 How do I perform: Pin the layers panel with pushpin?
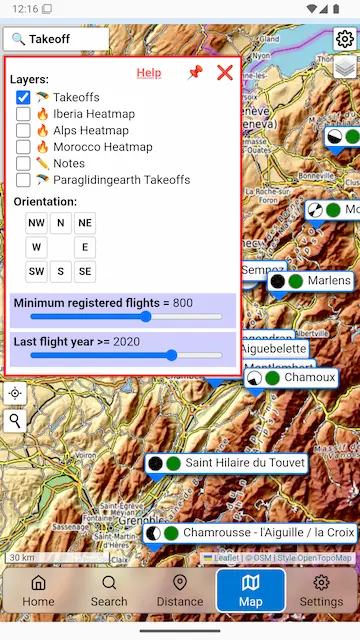coord(195,73)
